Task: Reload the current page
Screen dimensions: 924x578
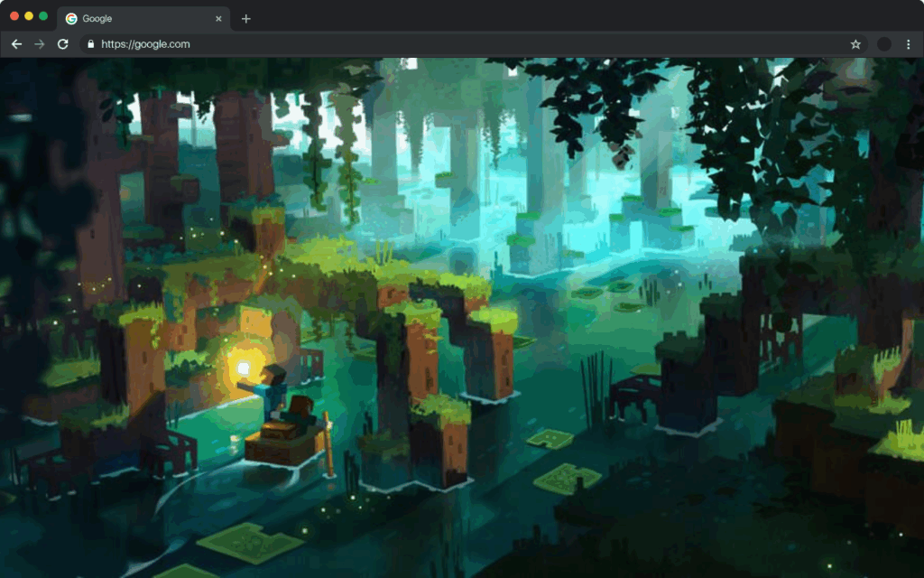Action: (x=62, y=43)
